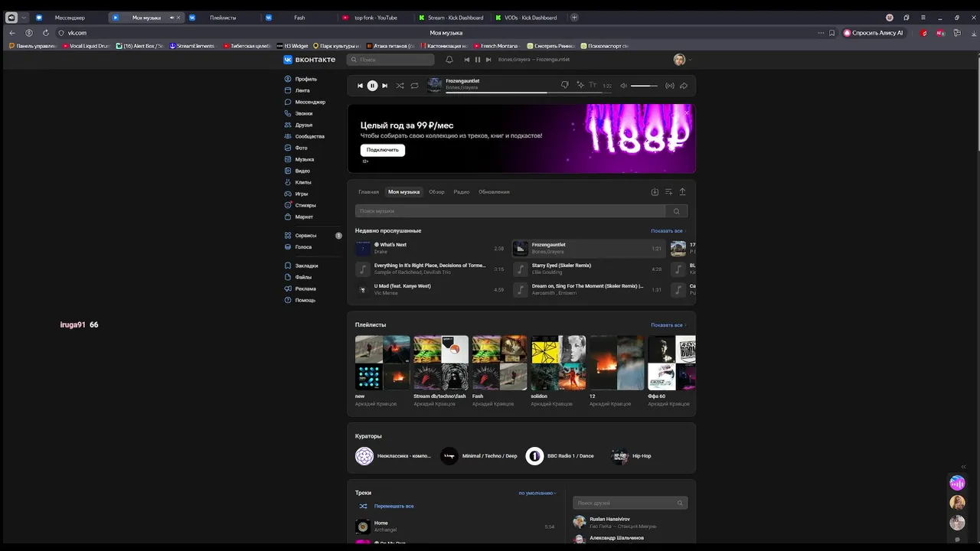Viewport: 980px width, 551px height.
Task: Pause the currently playing Frozengauntlet track
Action: pyautogui.click(x=372, y=86)
